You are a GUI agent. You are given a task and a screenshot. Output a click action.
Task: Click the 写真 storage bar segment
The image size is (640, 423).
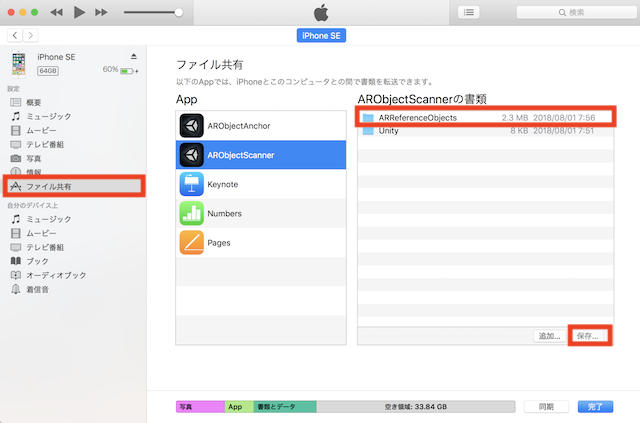(200, 407)
